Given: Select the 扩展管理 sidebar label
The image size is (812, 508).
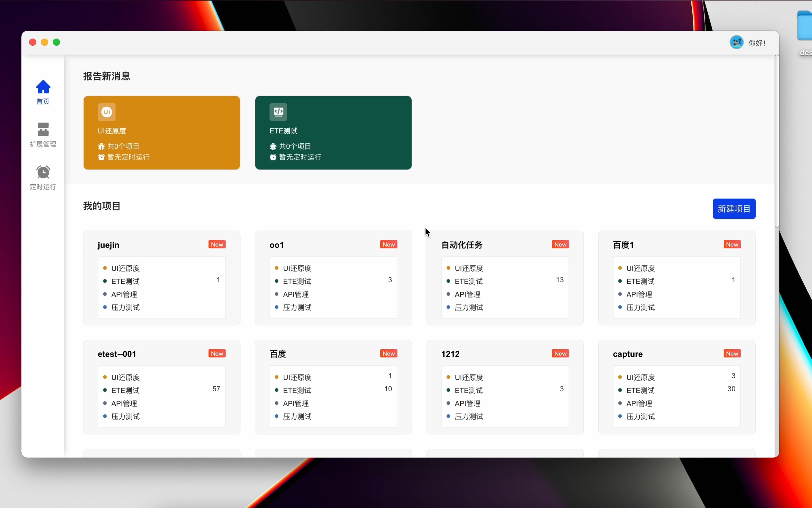Looking at the screenshot, I should coord(43,144).
